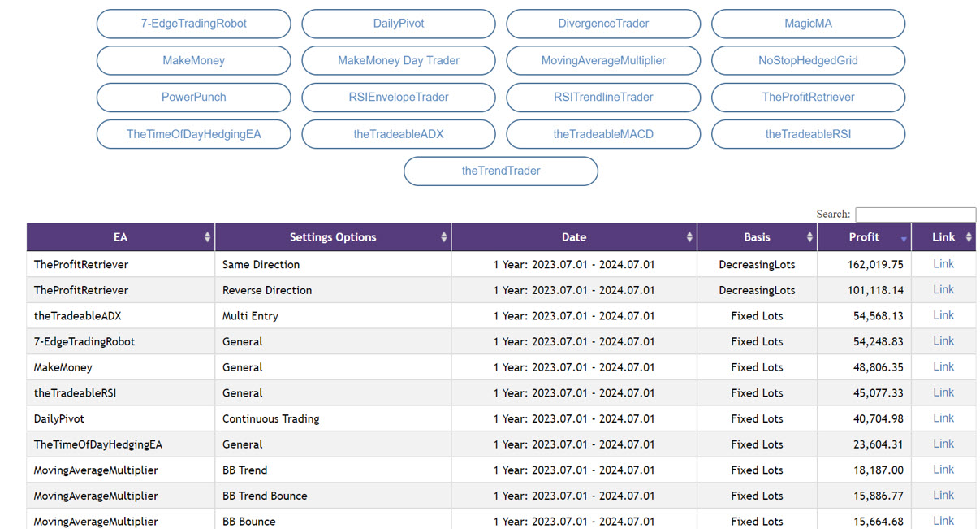Sort by the Settings Options column

coord(333,237)
